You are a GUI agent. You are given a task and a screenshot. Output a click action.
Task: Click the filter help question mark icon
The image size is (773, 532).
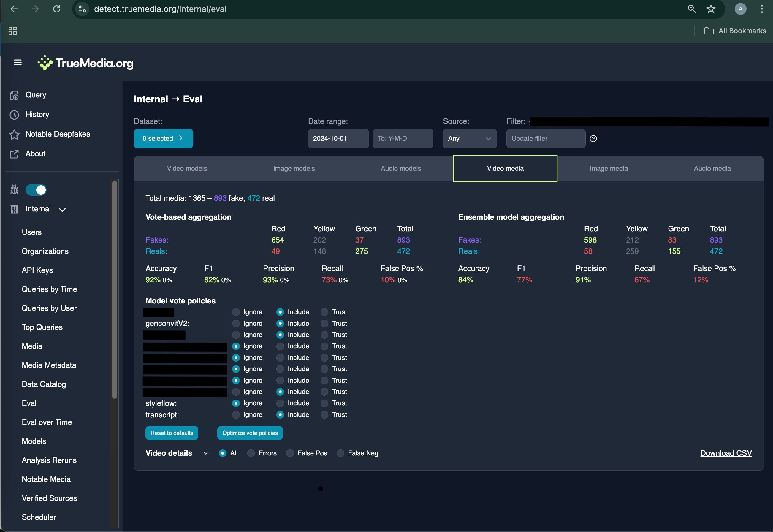593,139
